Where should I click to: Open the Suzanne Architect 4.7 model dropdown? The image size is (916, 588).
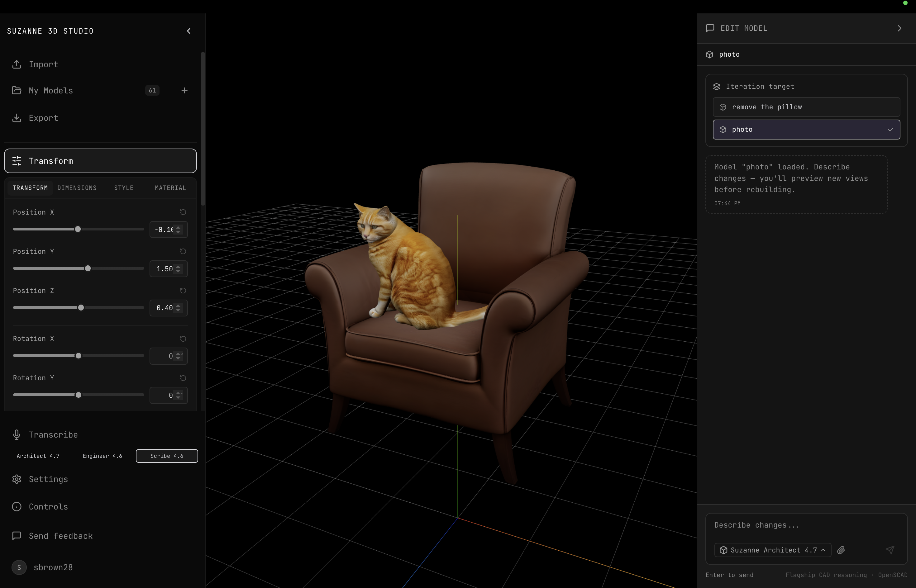coord(772,550)
